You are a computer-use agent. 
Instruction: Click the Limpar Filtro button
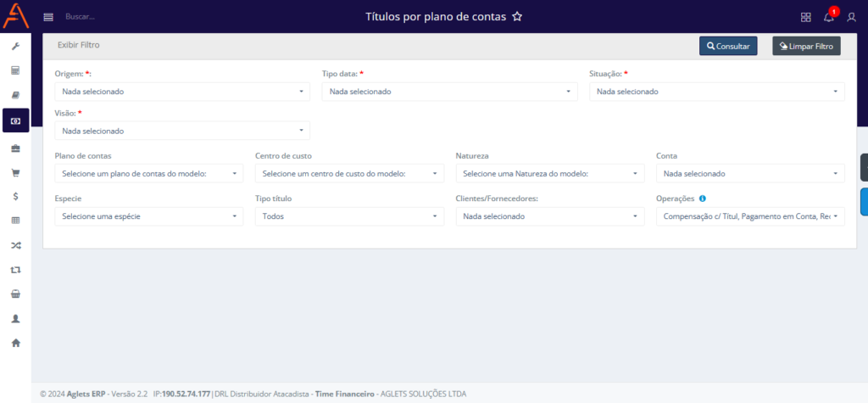point(806,47)
